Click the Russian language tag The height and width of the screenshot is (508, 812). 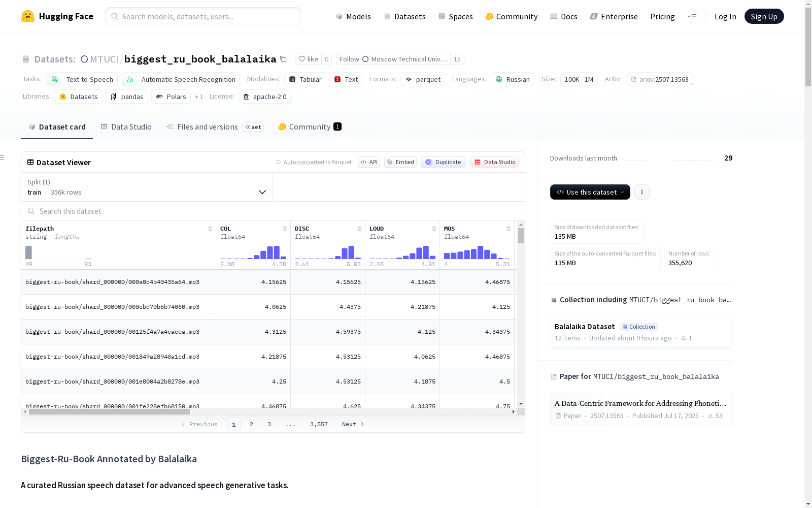513,79
